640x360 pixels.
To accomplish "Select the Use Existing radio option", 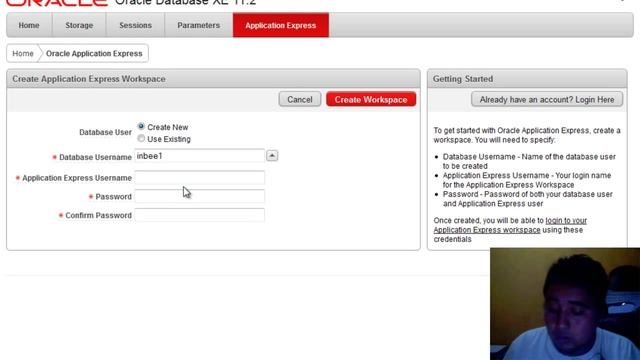I will [x=141, y=138].
